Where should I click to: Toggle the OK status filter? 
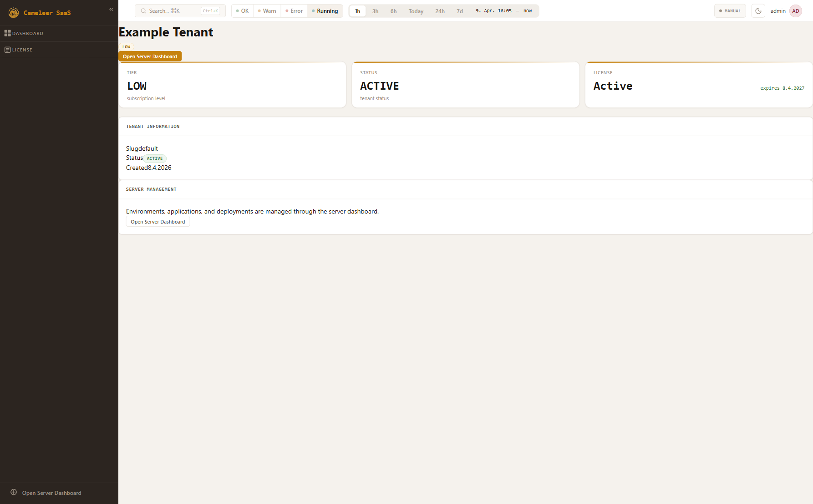242,11
